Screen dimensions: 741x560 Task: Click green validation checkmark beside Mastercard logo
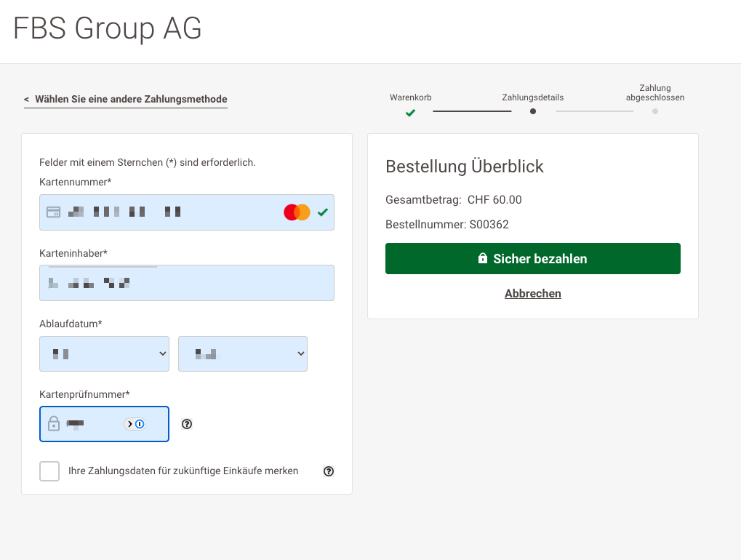click(323, 212)
